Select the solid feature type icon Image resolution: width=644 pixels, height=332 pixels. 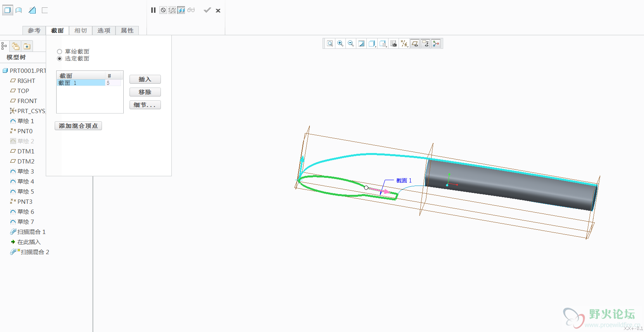[7, 10]
